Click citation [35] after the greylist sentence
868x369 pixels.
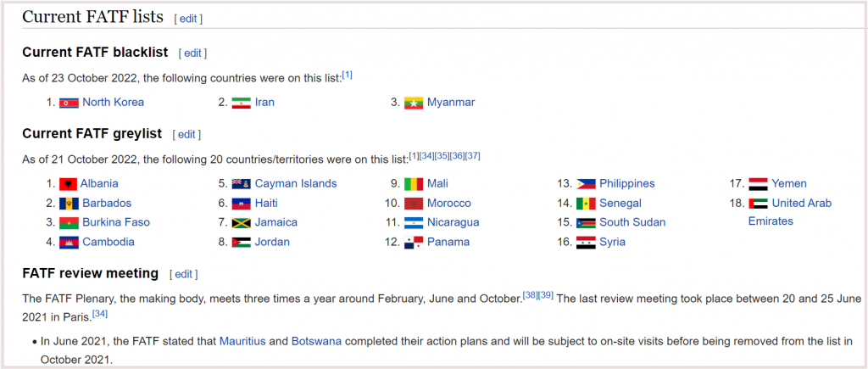[x=442, y=156]
